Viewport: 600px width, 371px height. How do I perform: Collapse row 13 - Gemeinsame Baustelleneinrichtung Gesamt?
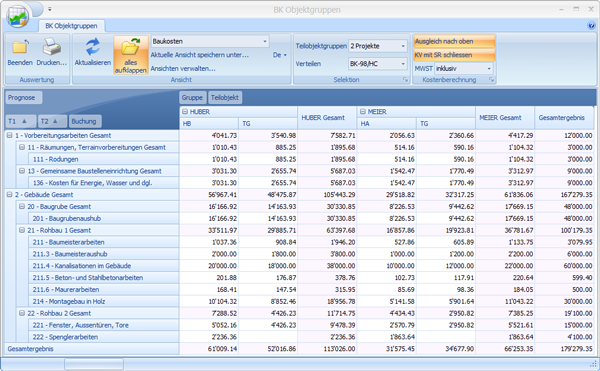(22, 171)
